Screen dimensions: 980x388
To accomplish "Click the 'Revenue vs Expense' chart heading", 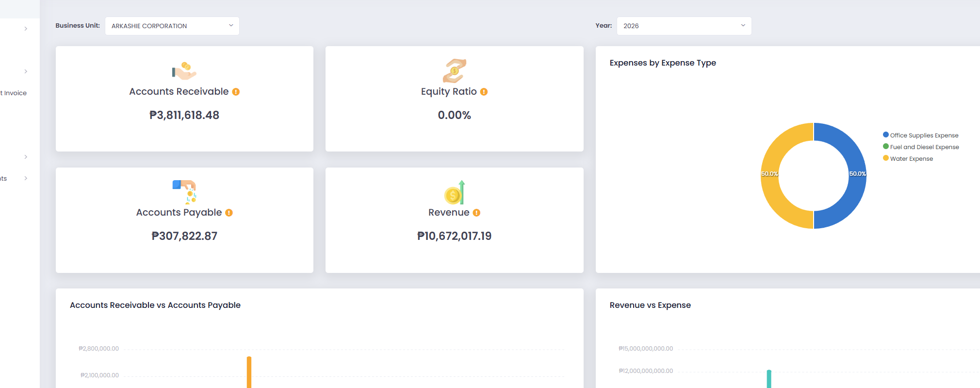I will [x=650, y=305].
